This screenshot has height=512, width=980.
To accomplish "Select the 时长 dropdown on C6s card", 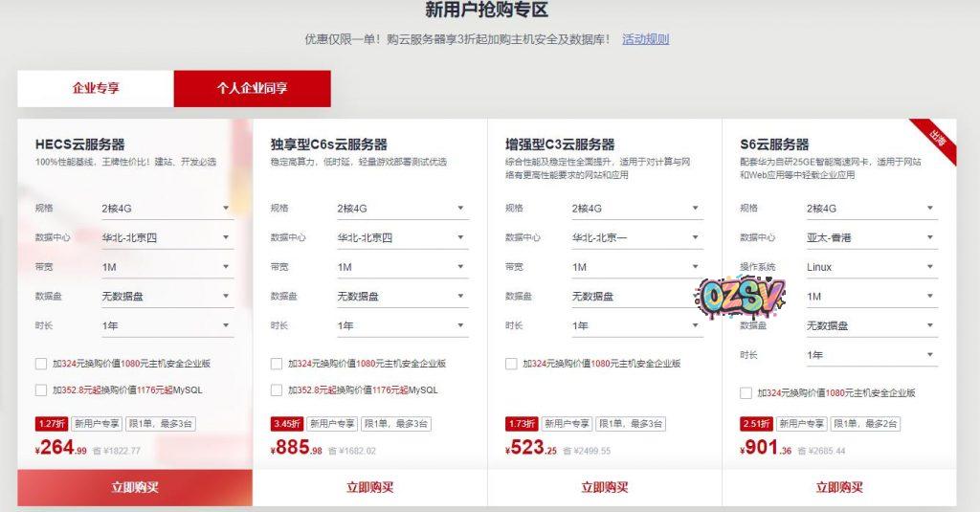I will pyautogui.click(x=402, y=325).
